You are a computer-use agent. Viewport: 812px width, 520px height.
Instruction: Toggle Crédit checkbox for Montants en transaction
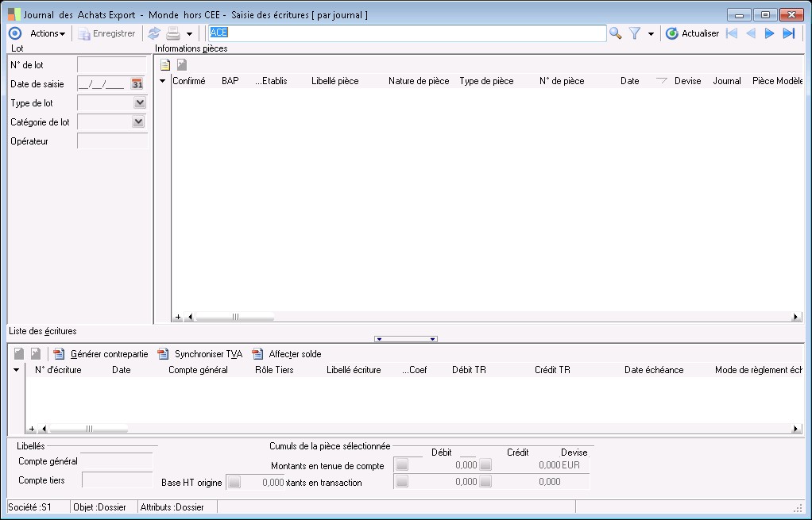(x=485, y=482)
